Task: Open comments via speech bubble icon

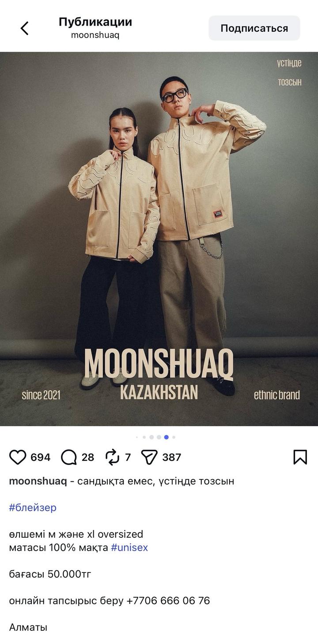Action: (69, 457)
